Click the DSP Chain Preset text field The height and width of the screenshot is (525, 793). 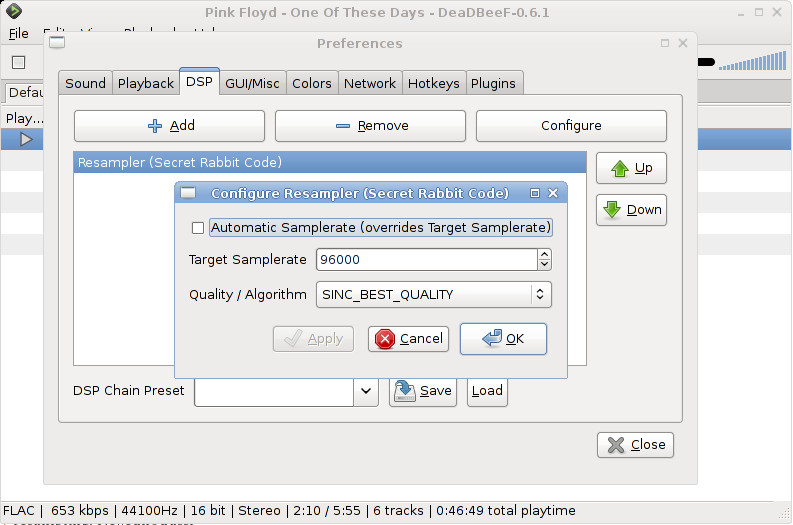[274, 391]
